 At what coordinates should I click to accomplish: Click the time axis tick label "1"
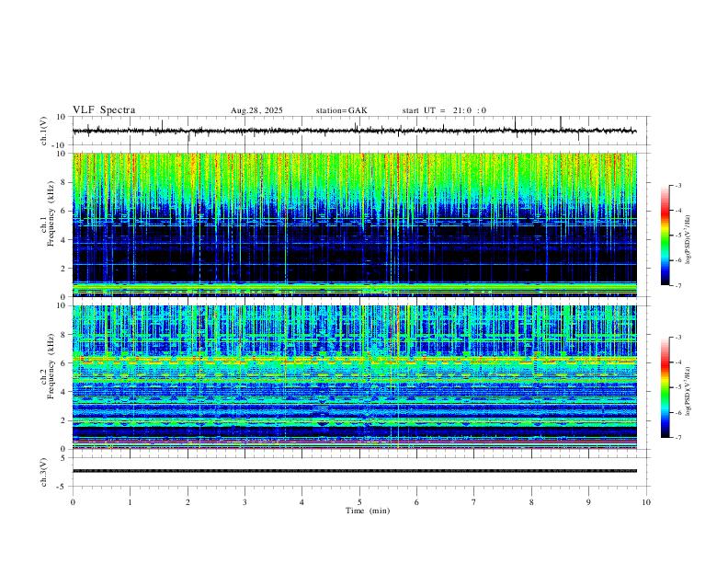tap(130, 502)
